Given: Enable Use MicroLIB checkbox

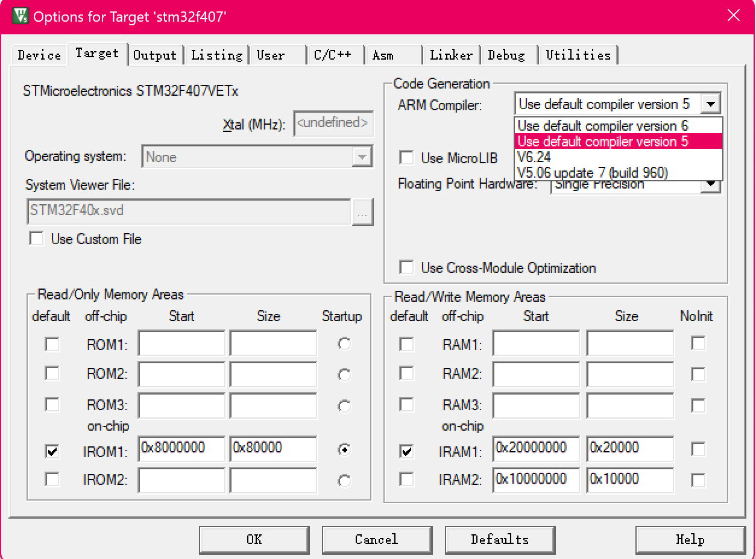Looking at the screenshot, I should (x=407, y=158).
